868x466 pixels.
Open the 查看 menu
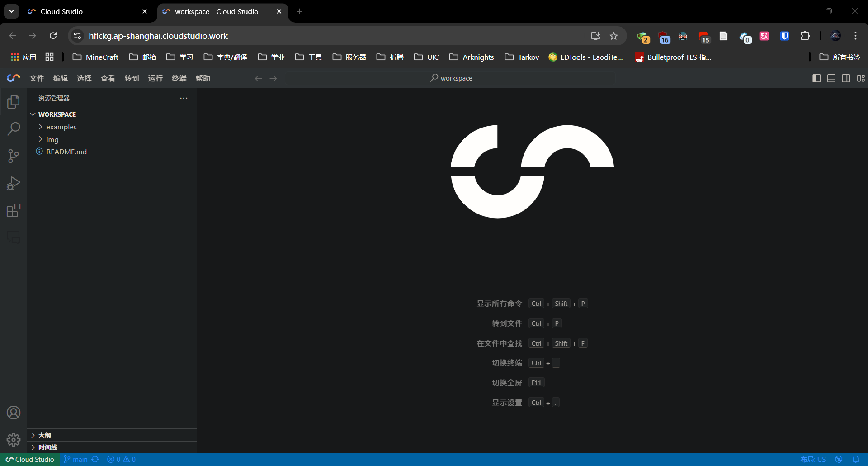[108, 78]
